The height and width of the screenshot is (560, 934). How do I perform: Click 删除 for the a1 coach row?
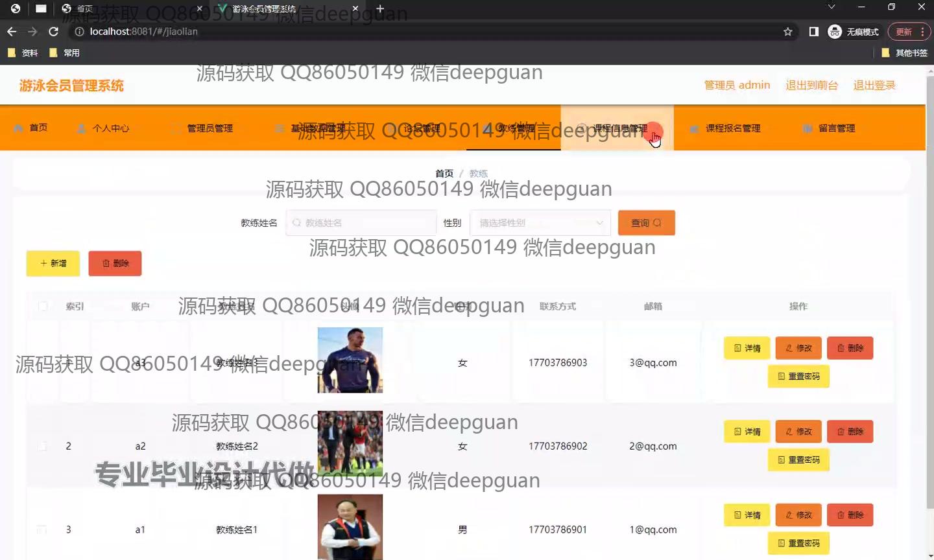point(850,515)
